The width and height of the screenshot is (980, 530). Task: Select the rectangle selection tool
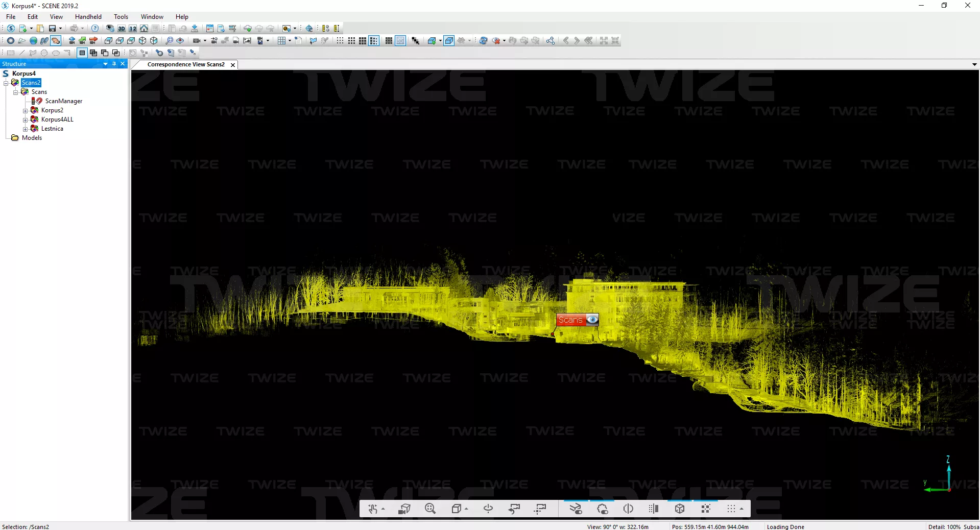11,53
